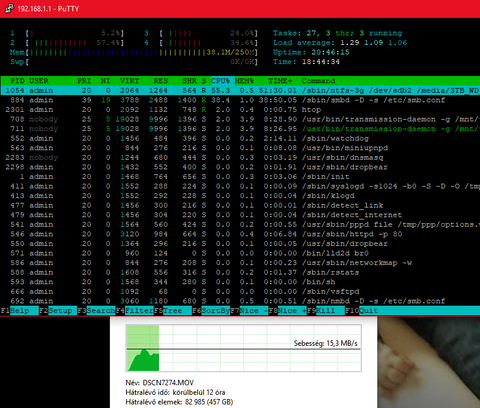The width and height of the screenshot is (480, 408).
Task: Click the transfer speed graph in copy dialog
Action: 244,348
